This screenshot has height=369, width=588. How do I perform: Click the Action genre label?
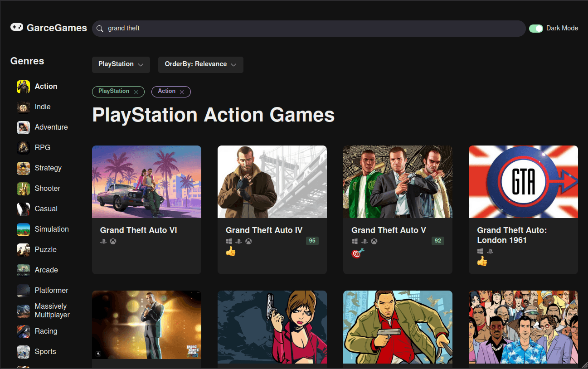(x=46, y=87)
